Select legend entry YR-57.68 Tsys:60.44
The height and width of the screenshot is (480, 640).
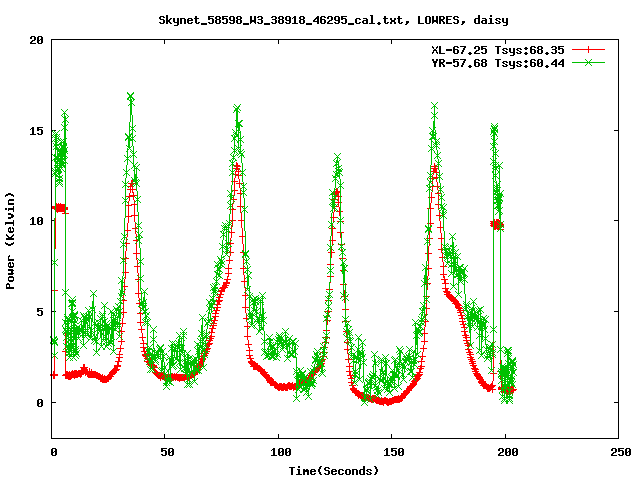coord(498,63)
